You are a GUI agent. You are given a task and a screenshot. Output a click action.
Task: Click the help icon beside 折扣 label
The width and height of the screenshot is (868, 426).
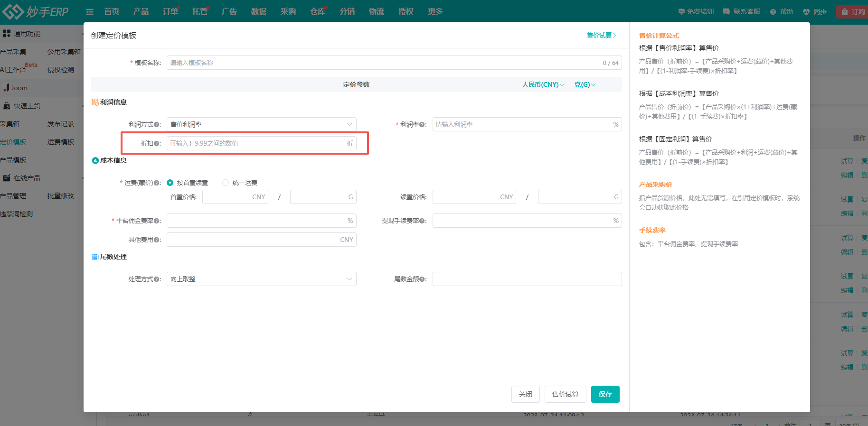tap(157, 144)
